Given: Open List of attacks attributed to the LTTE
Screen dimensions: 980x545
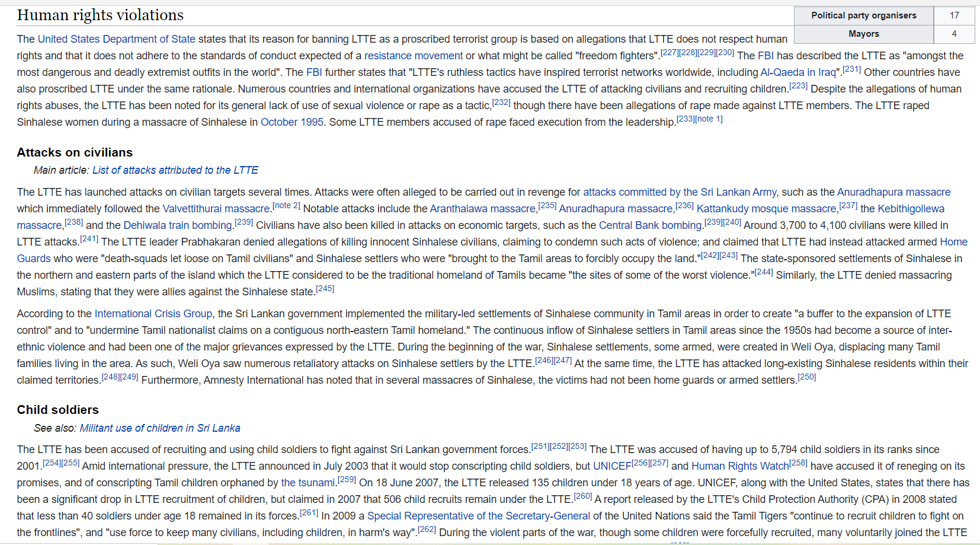Looking at the screenshot, I should (x=175, y=170).
